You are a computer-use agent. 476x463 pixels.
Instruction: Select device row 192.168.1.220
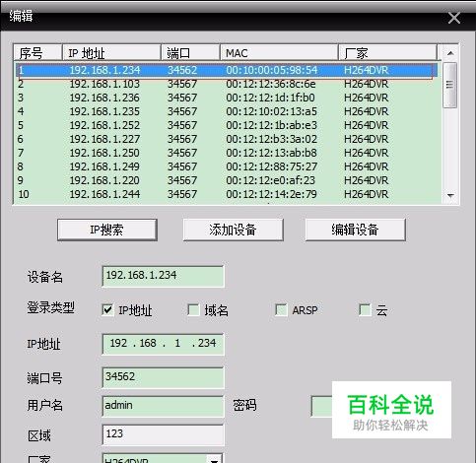click(x=227, y=180)
